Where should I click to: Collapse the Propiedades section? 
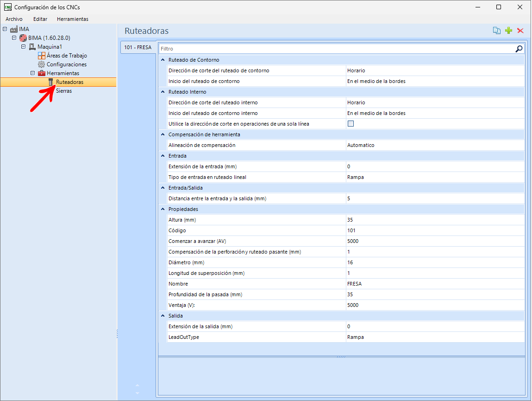163,209
